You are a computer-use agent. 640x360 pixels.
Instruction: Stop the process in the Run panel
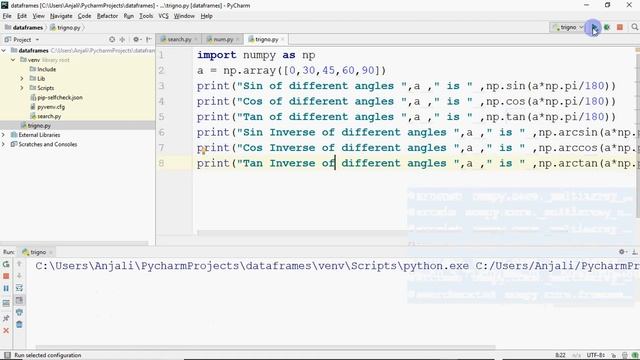pos(6,276)
